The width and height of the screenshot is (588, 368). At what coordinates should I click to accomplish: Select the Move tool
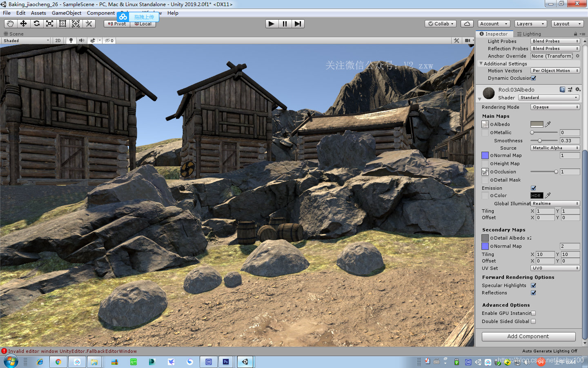coord(23,24)
